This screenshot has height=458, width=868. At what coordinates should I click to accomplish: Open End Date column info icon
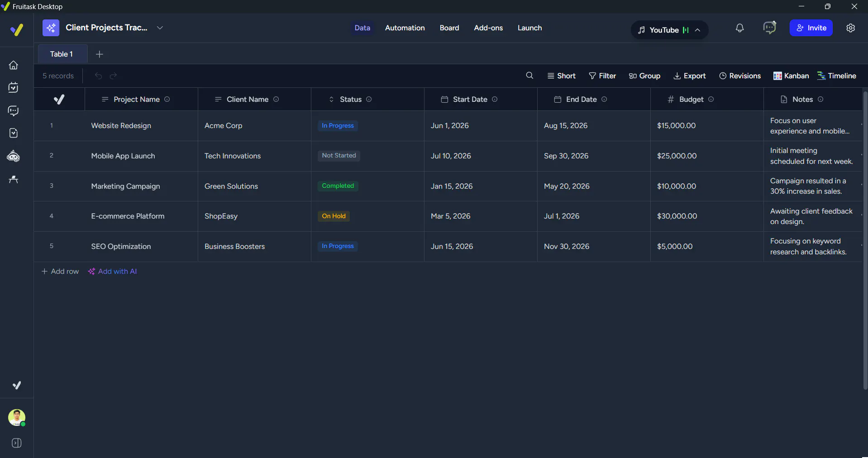(604, 99)
